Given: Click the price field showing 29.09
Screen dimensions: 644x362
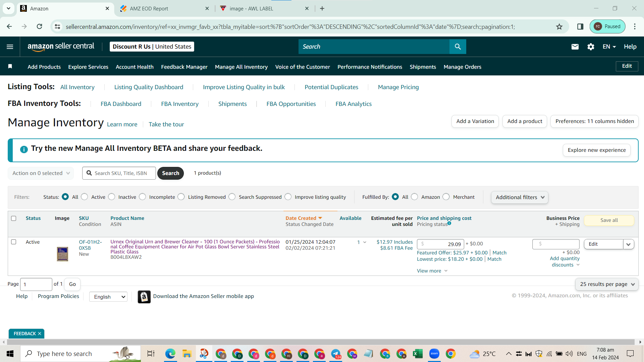Looking at the screenshot, I should pos(440,244).
